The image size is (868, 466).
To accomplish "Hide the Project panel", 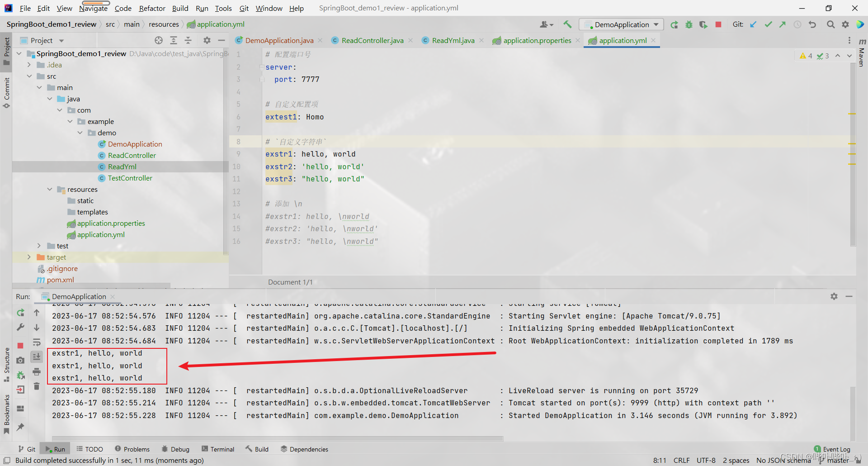I will [222, 40].
